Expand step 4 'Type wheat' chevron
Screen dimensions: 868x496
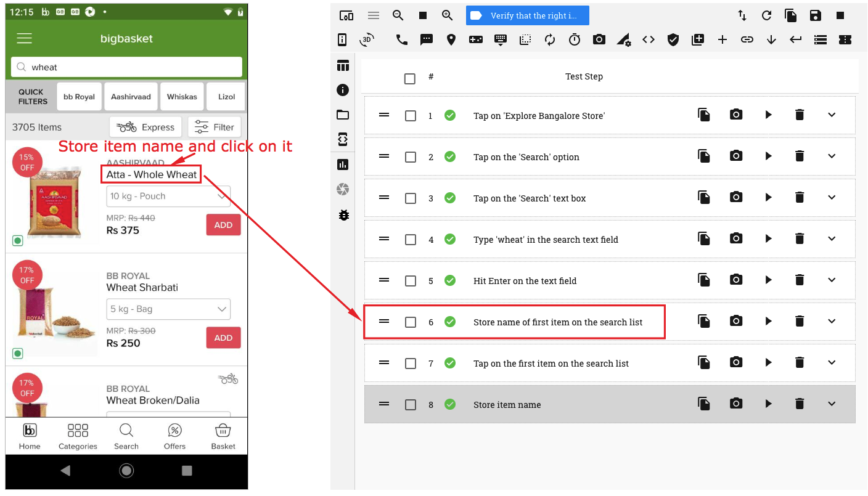tap(832, 238)
